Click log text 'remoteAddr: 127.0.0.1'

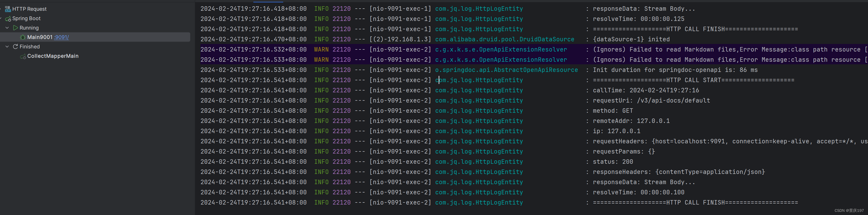coord(631,121)
